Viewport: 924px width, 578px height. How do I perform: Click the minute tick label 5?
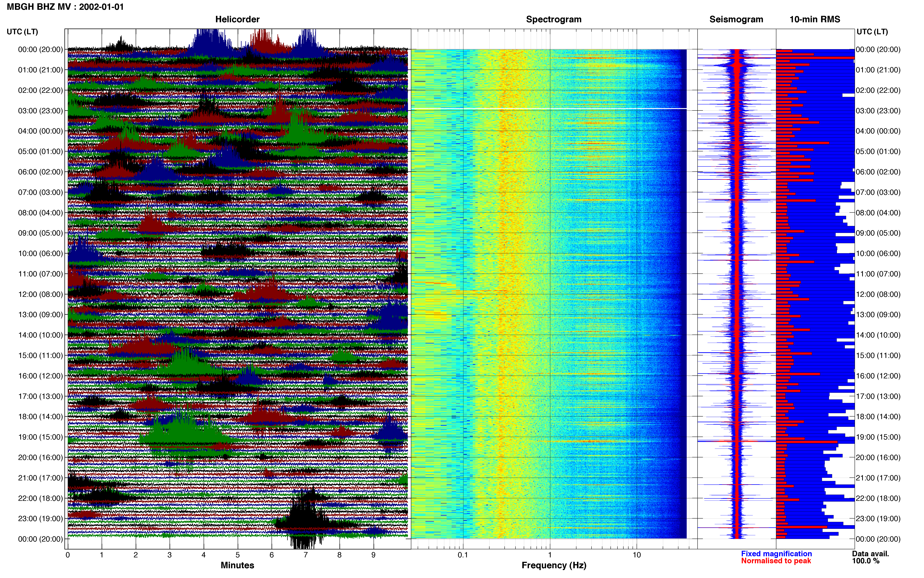[x=238, y=555]
